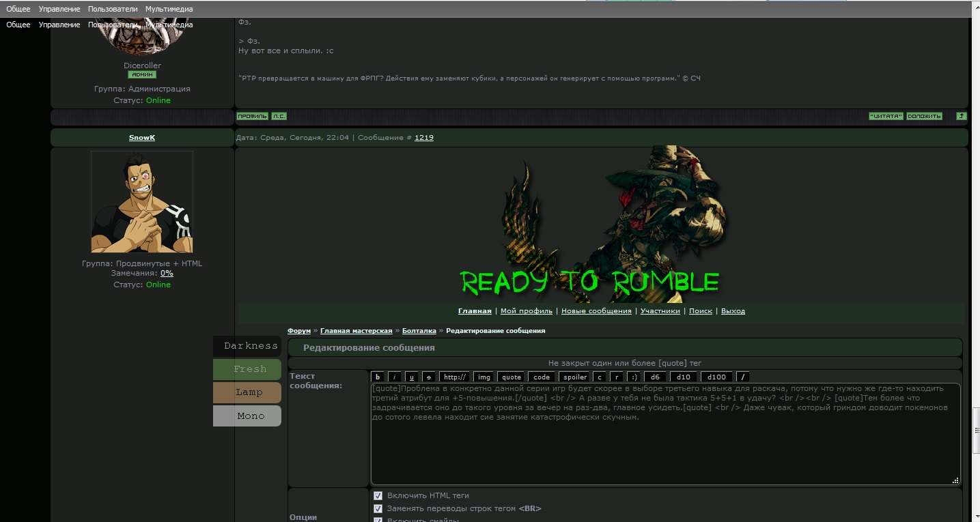The height and width of the screenshot is (522, 980).
Task: Open Diceroller's profile via the Профиль button
Action: point(253,116)
